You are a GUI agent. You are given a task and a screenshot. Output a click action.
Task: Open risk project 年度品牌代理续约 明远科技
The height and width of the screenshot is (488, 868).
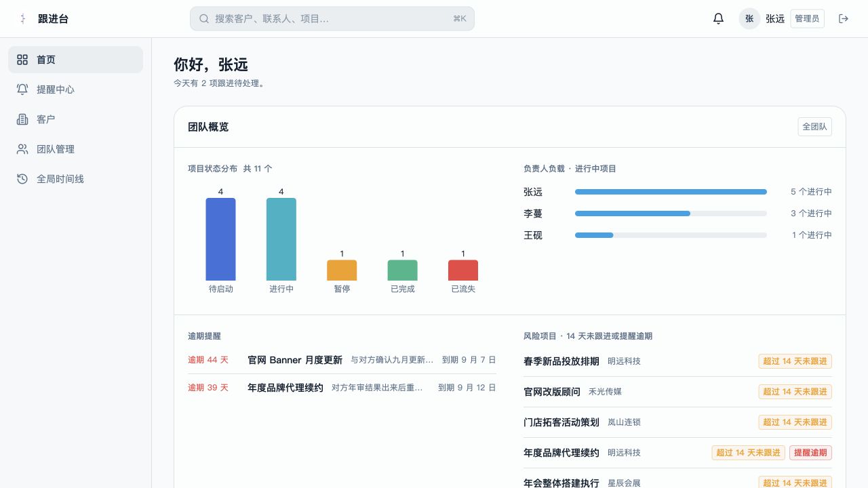pos(677,453)
